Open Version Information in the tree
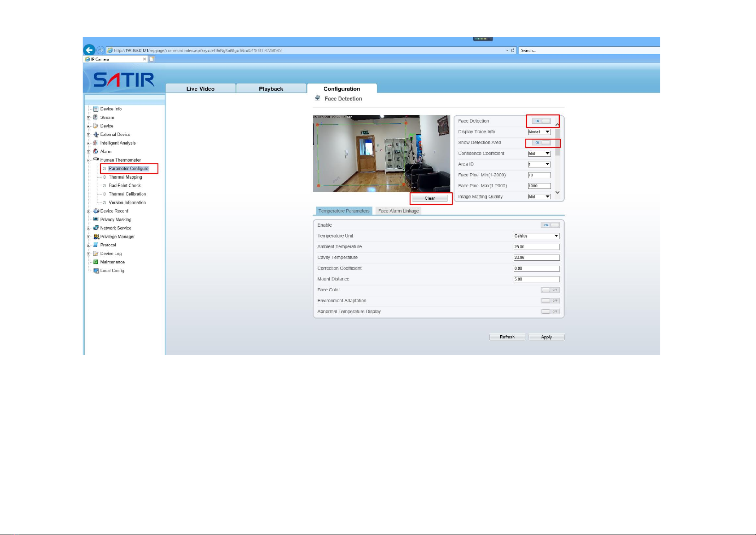The width and height of the screenshot is (756, 535). point(127,202)
